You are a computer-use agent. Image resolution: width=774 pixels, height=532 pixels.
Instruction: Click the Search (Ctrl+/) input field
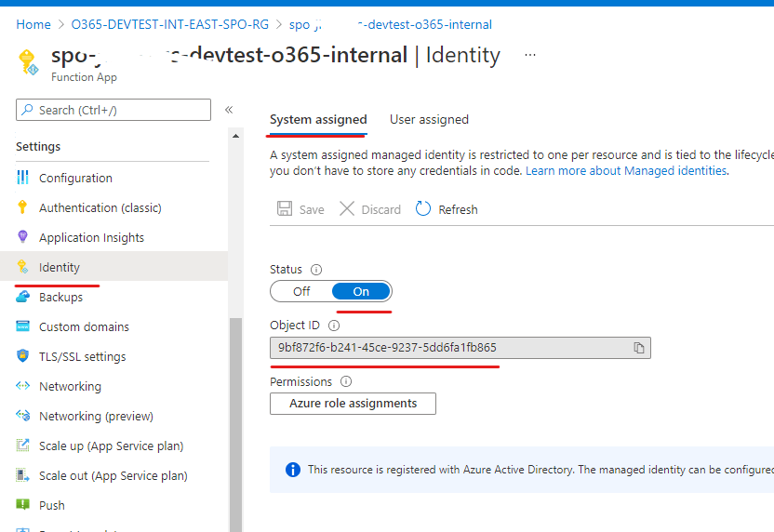[x=113, y=110]
